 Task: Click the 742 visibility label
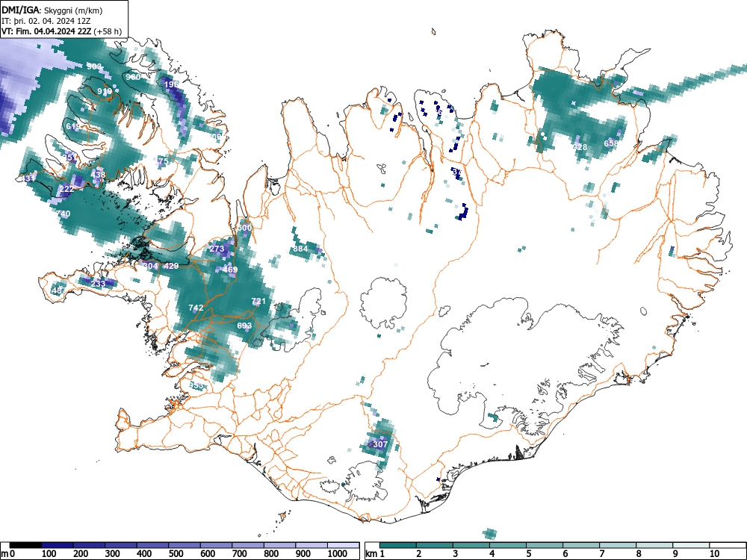196,308
